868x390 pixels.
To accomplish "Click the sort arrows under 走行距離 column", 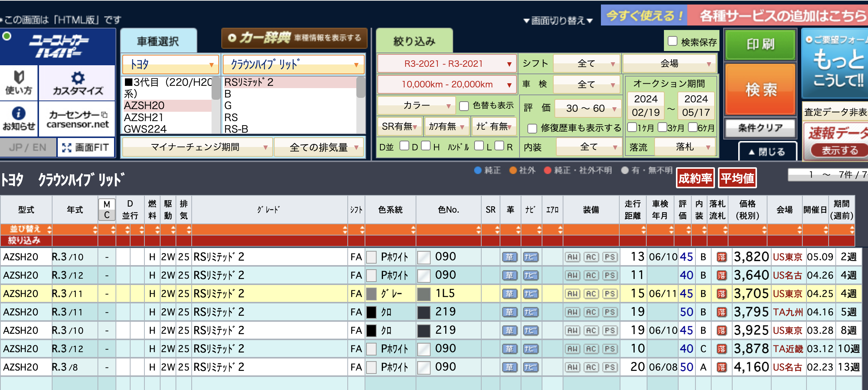I will 643,229.
